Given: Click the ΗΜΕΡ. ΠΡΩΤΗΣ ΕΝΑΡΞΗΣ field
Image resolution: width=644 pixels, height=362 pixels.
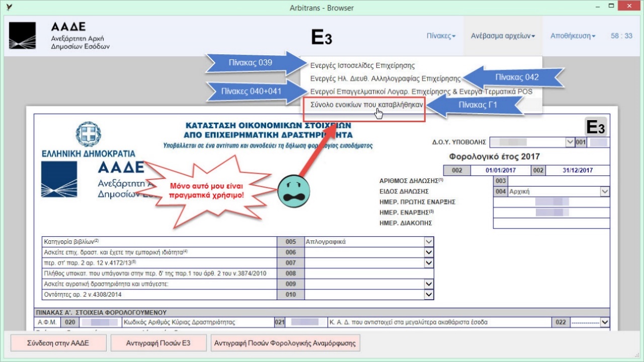Looking at the screenshot, I should [551, 202].
